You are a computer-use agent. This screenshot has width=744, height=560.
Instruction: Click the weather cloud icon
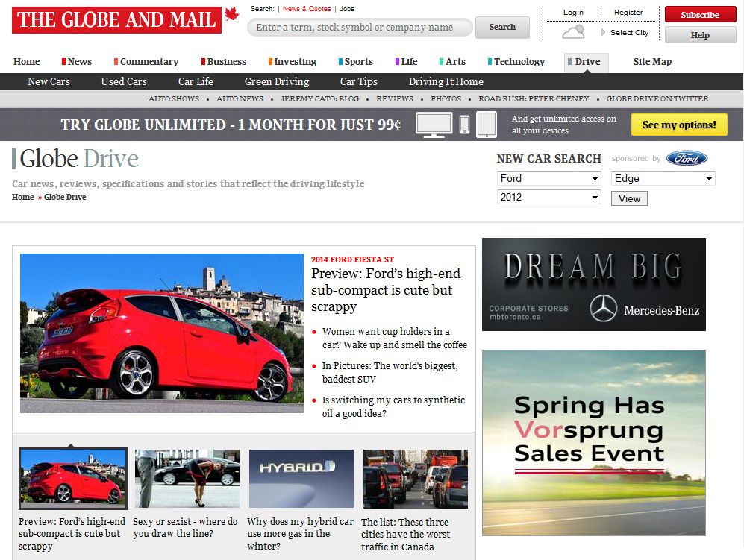[x=574, y=32]
